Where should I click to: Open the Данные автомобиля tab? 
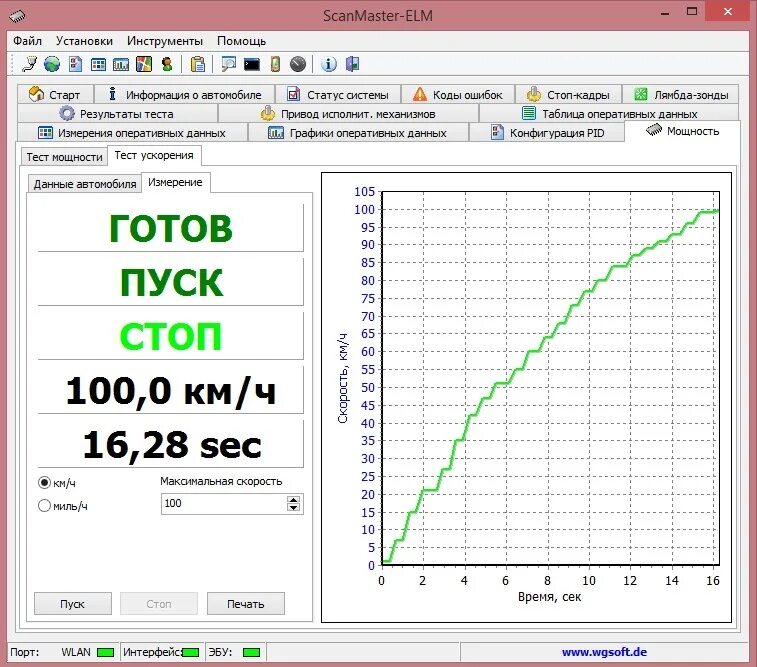[x=84, y=184]
